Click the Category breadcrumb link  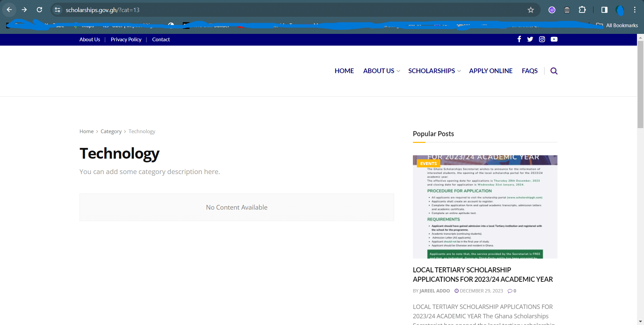(x=111, y=131)
